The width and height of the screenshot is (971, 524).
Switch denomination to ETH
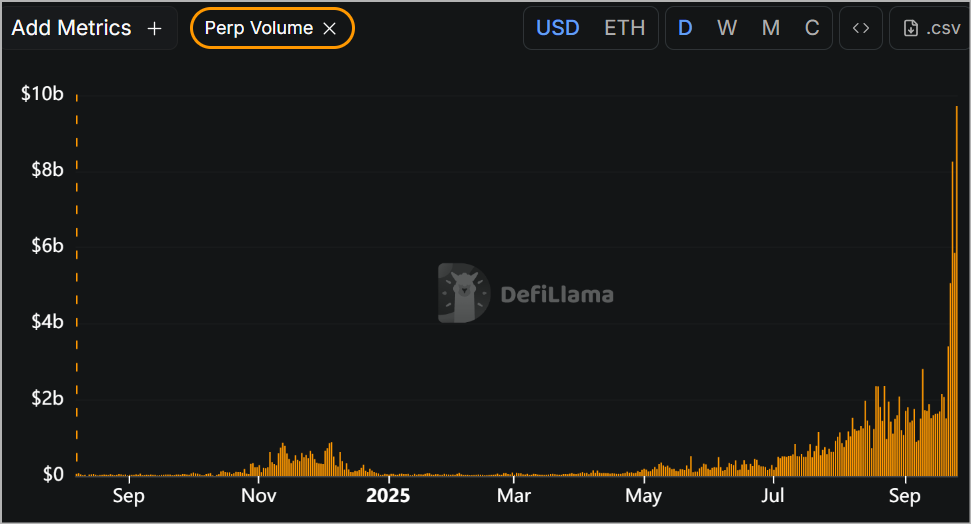pos(624,28)
